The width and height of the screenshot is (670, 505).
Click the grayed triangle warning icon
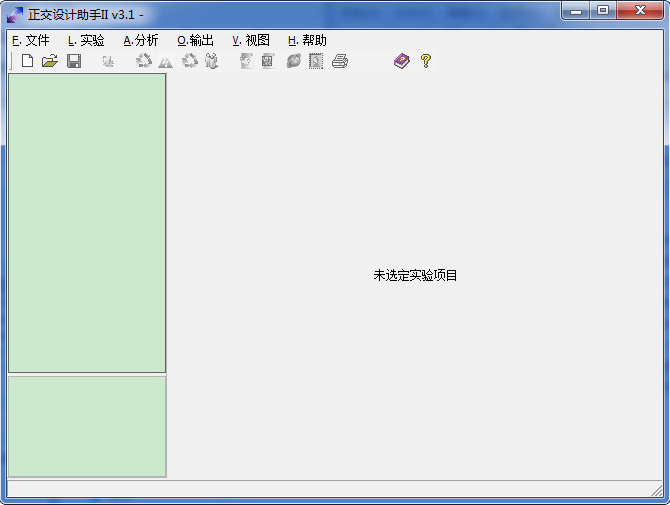[165, 61]
